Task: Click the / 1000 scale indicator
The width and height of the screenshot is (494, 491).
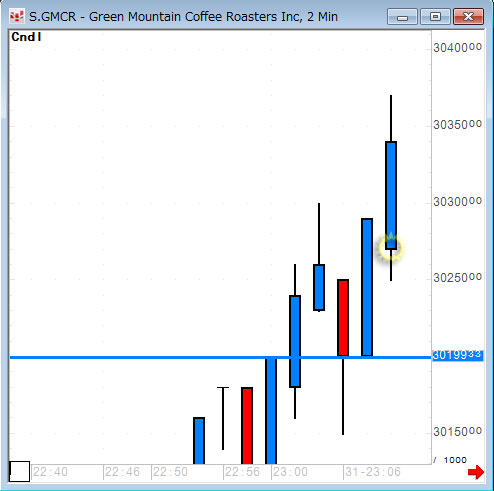Action: click(x=450, y=460)
